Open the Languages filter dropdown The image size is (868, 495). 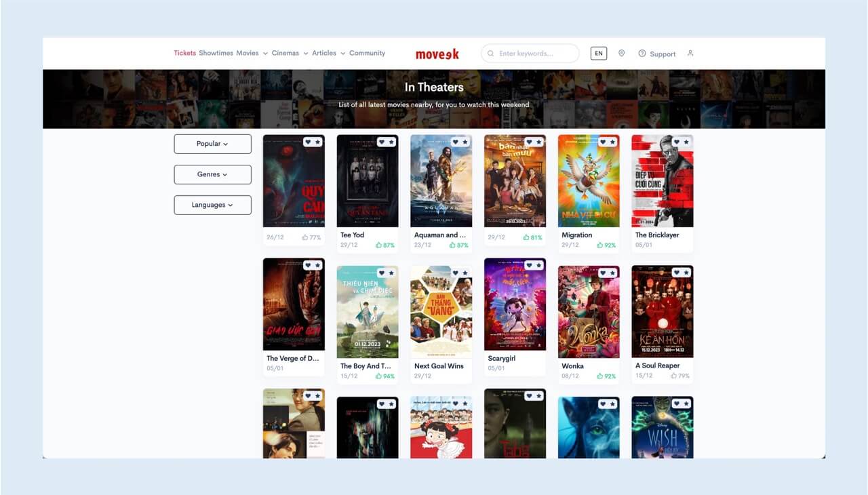coord(212,205)
